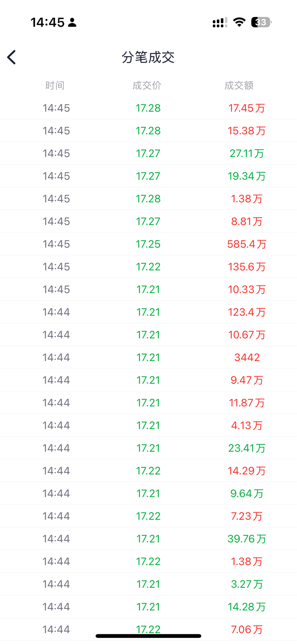Select the 585.4万 trade row

(x=148, y=244)
